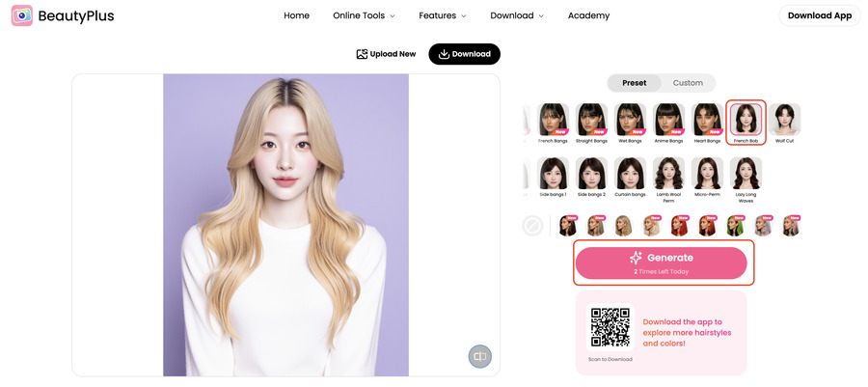Switch to the Custom tab
The image size is (868, 387).
[688, 83]
